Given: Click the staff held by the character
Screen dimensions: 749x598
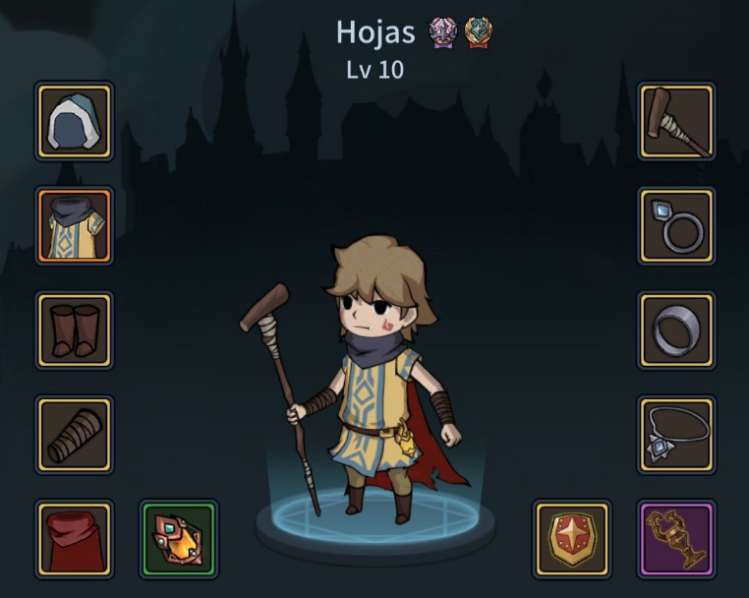Looking at the screenshot, I should 279,396.
